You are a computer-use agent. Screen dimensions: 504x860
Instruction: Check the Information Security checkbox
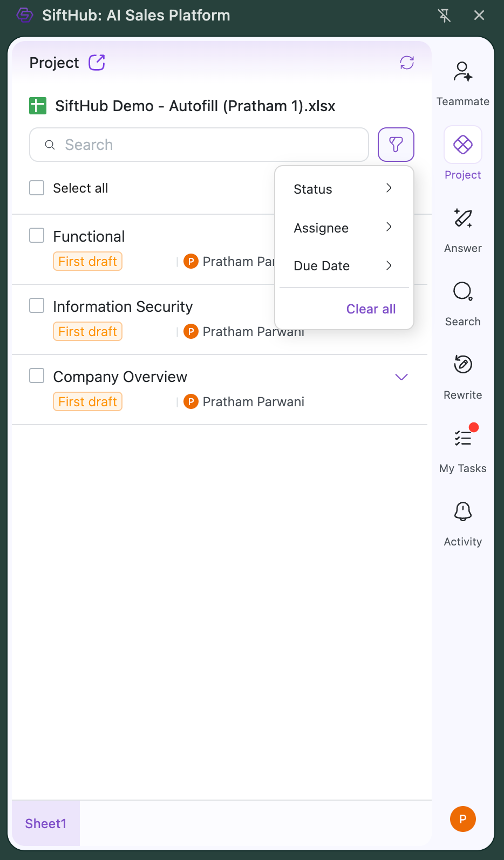click(x=37, y=306)
